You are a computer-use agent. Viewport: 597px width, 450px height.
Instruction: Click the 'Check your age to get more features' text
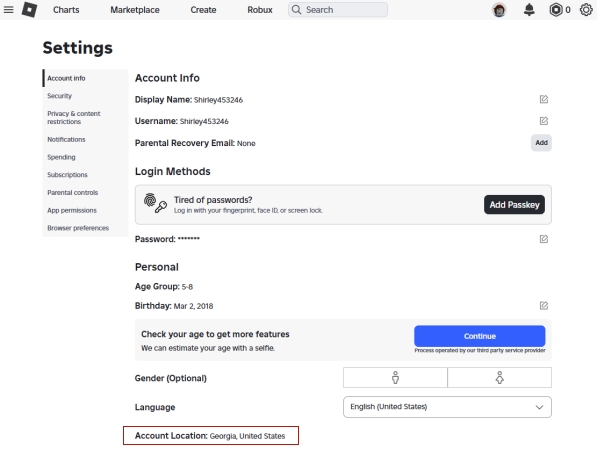215,334
